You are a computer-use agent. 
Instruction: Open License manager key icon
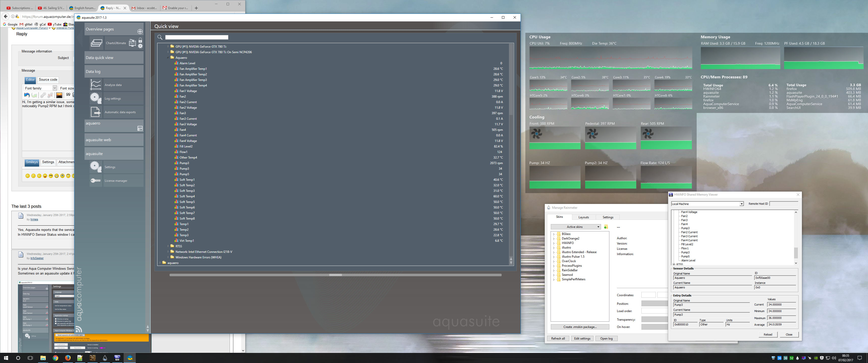[x=96, y=180]
